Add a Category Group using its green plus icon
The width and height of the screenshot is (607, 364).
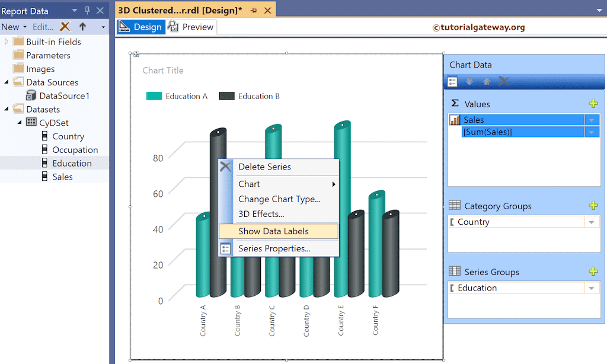(593, 205)
